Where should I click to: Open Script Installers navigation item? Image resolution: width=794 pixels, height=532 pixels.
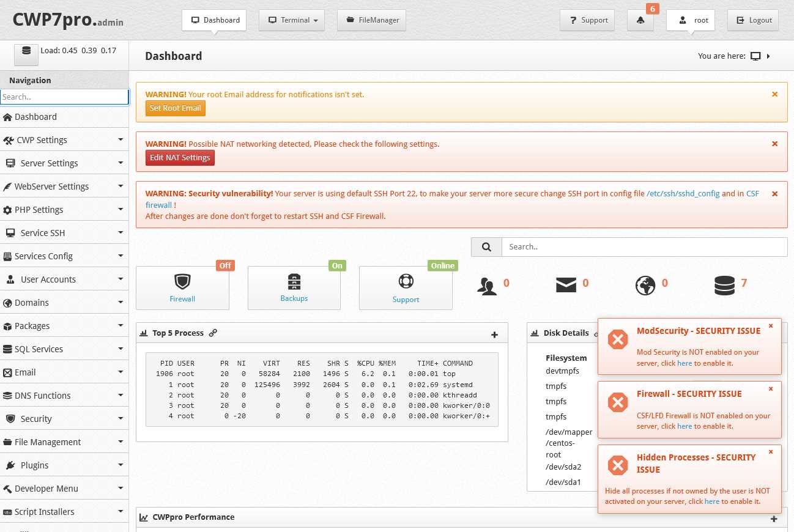(64, 512)
